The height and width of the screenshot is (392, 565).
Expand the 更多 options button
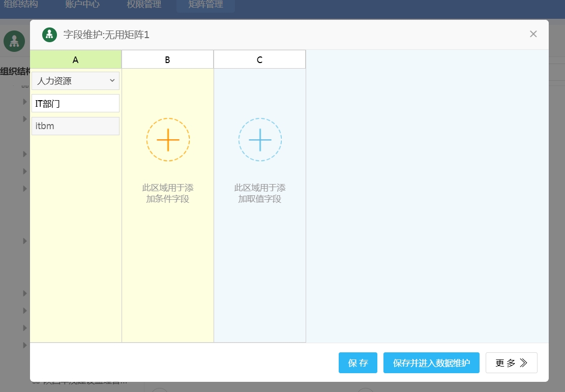[511, 363]
